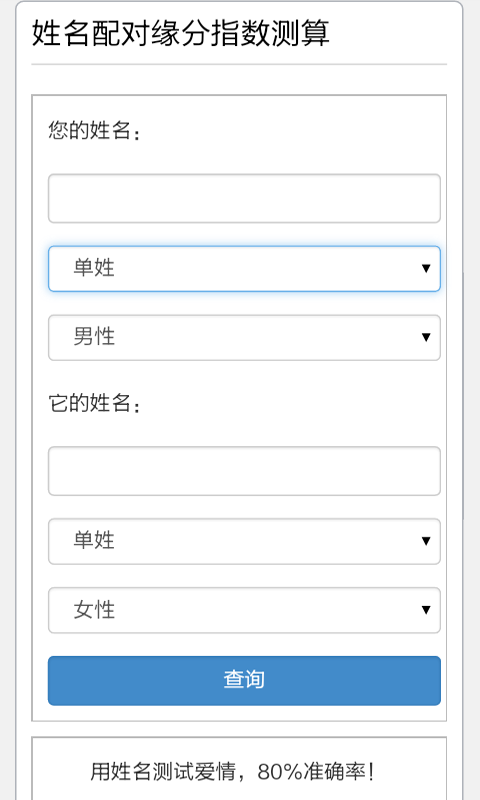Click the 单姓 text in the blue-outlined selector
This screenshot has height=800, width=480.
tap(94, 268)
